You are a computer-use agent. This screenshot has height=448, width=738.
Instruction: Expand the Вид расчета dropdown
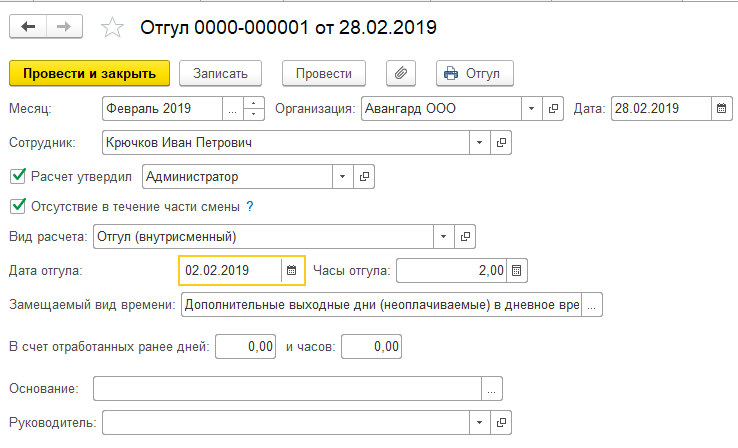[x=444, y=237]
